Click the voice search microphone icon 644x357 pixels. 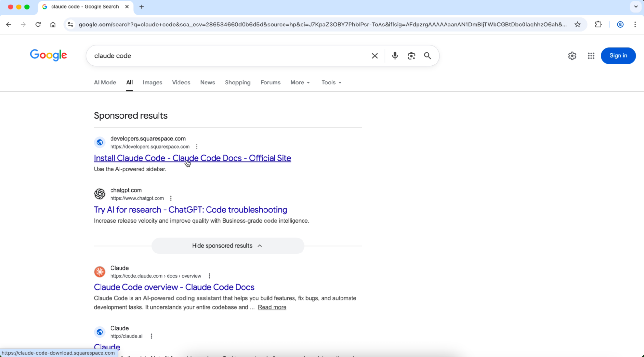(x=395, y=55)
